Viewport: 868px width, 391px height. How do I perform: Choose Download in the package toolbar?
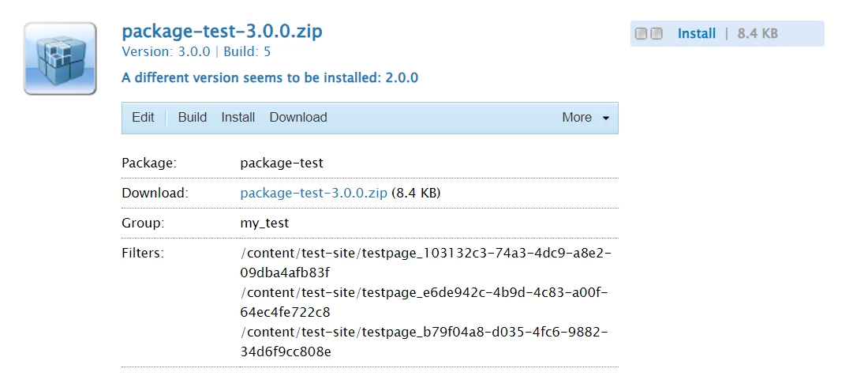[298, 118]
